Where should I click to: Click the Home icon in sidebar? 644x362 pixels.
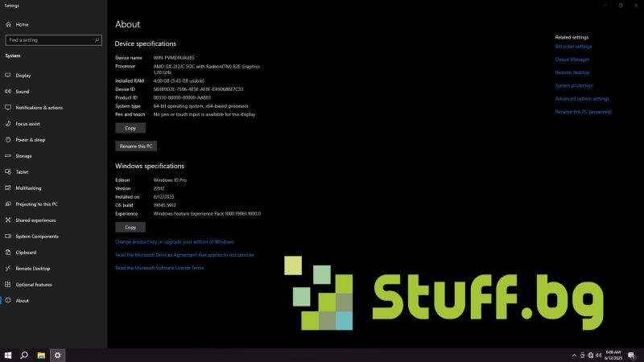pos(8,24)
